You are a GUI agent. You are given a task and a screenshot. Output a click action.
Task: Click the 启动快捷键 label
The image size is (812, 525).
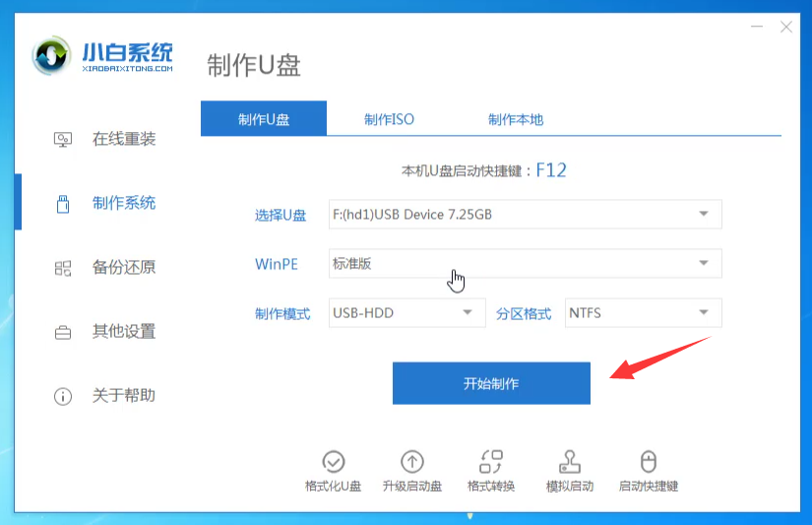(x=649, y=487)
